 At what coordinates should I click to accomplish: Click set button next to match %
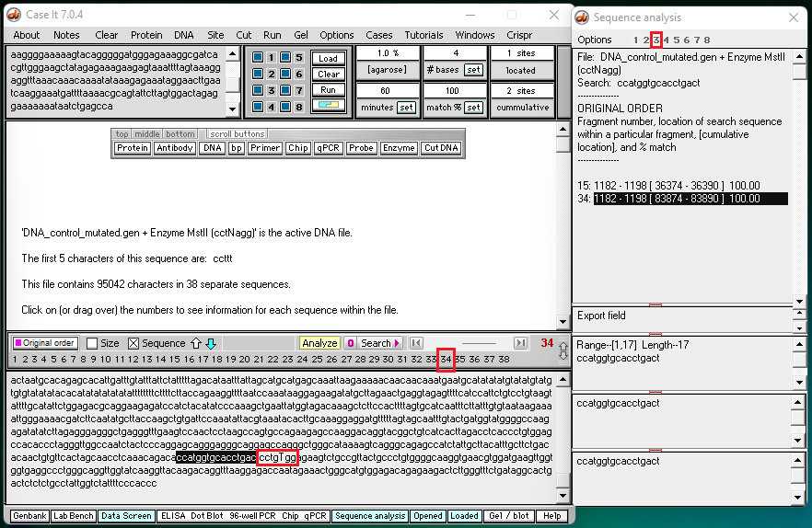(x=473, y=108)
